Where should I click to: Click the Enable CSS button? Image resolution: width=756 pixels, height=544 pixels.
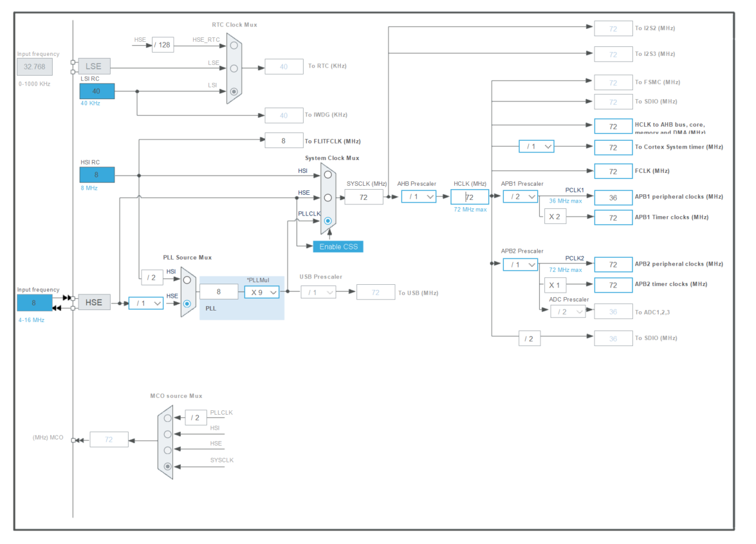coord(338,247)
